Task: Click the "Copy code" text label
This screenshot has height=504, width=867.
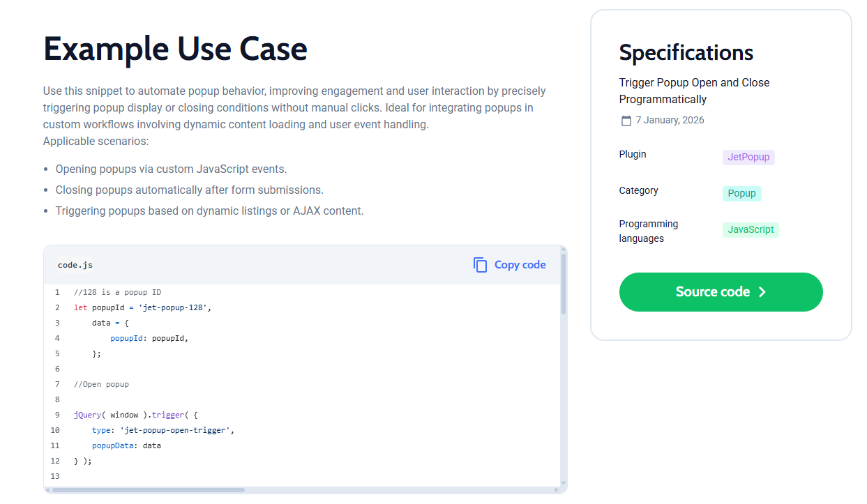Action: pyautogui.click(x=520, y=265)
